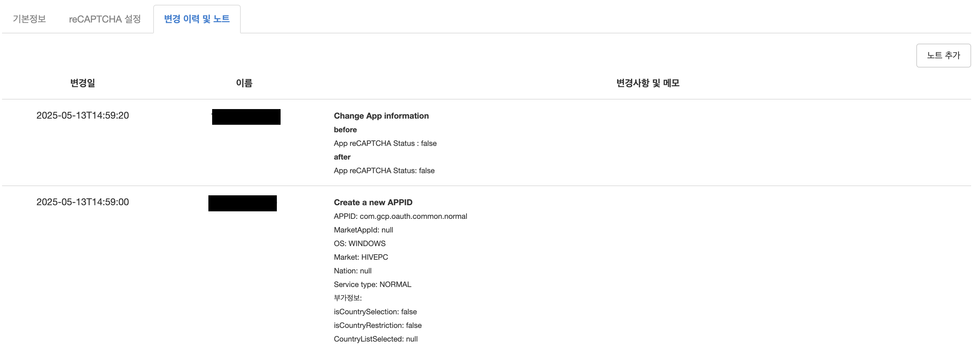Select the redacted name in the first row
The width and height of the screenshot is (980, 362).
pos(246,117)
